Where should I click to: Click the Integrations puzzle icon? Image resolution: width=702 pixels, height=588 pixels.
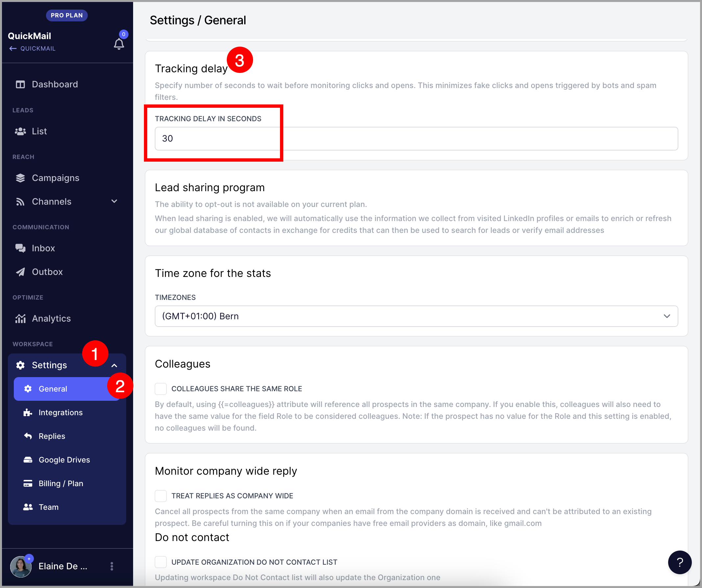(x=28, y=413)
